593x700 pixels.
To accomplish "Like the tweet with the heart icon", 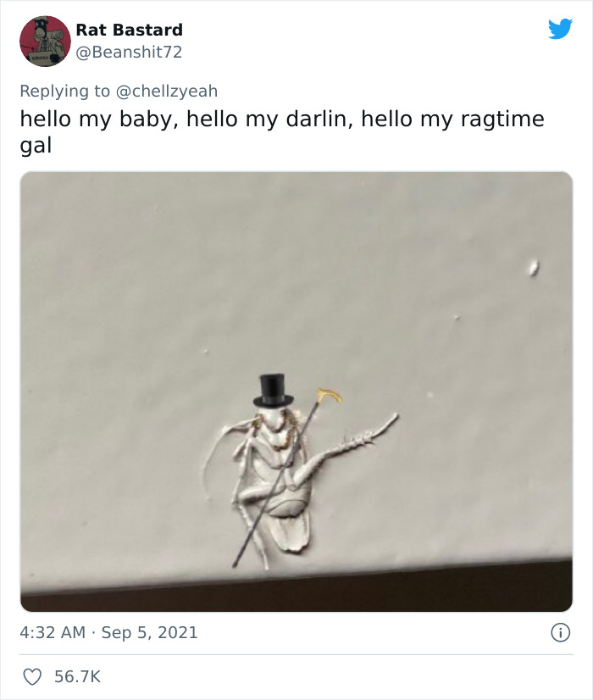I will 30,676.
